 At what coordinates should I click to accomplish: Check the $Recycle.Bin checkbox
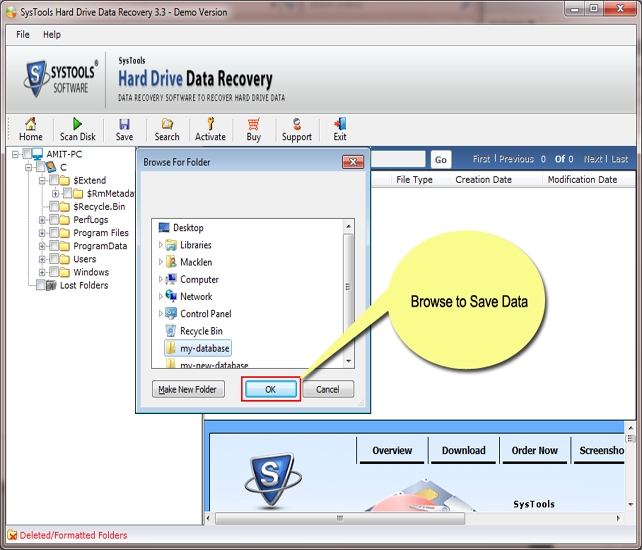point(54,206)
